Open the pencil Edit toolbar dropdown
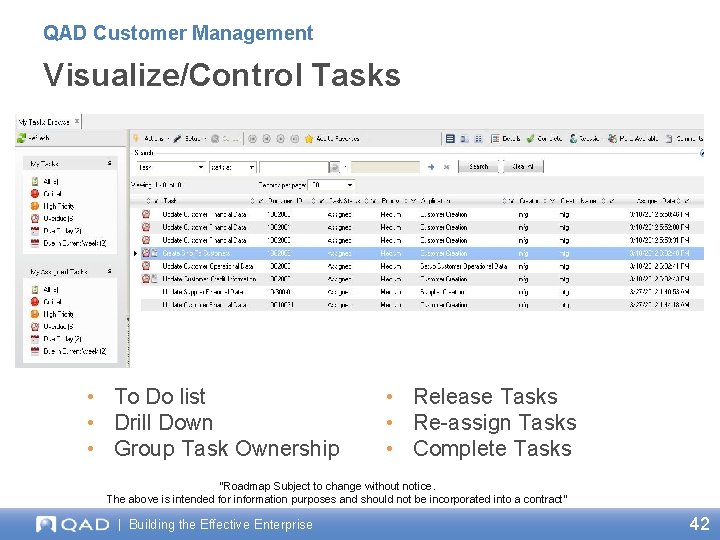720x540 pixels. point(189,138)
